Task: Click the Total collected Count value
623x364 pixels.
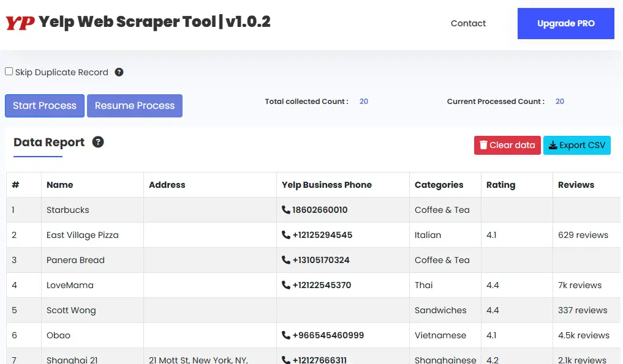Action: tap(363, 101)
